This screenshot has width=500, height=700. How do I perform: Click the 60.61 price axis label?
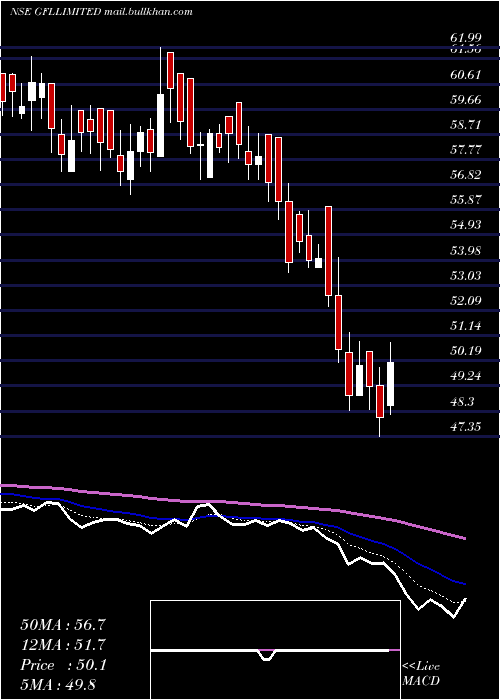[x=466, y=75]
